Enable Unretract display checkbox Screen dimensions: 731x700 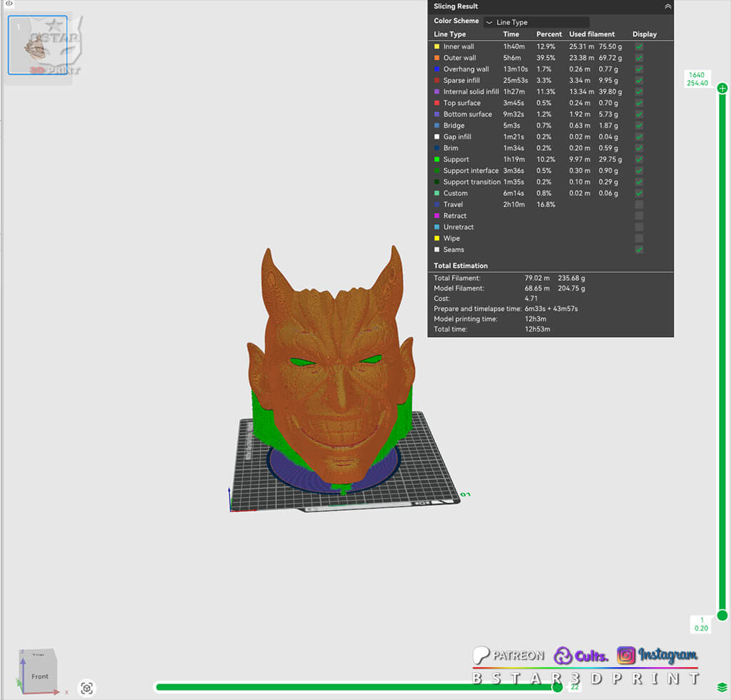pyautogui.click(x=639, y=227)
